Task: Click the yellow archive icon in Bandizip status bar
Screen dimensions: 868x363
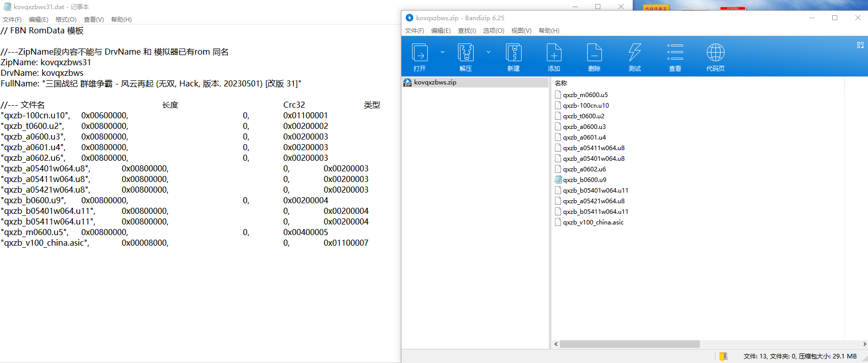Action: (724, 356)
